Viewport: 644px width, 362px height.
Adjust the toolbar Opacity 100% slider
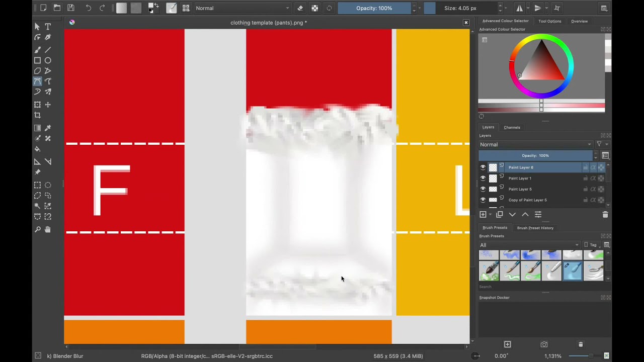pos(374,8)
